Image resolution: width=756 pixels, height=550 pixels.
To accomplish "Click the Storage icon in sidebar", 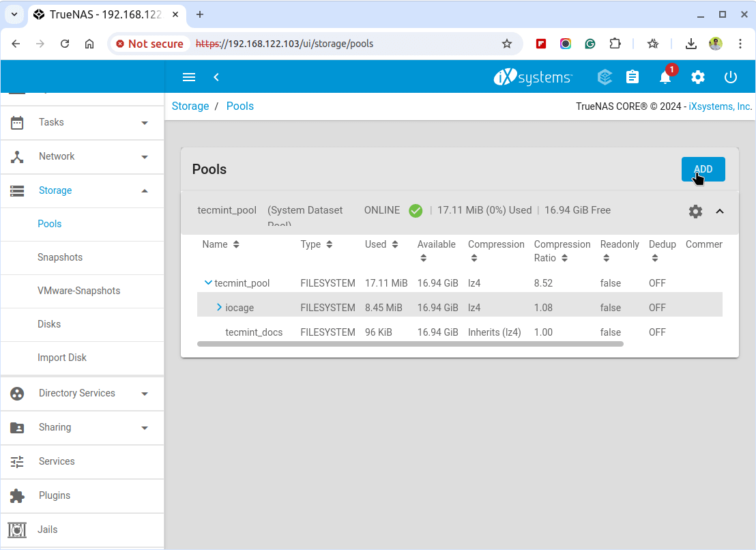I will coord(17,191).
